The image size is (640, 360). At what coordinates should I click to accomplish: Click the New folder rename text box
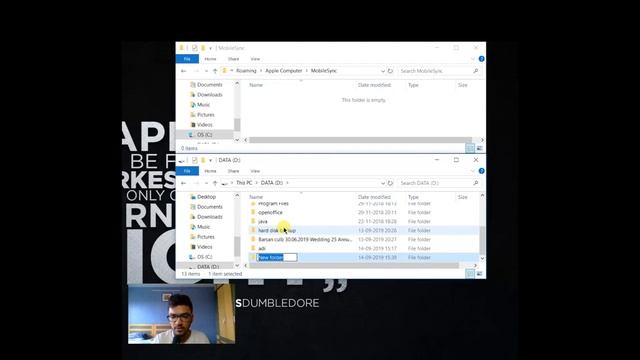point(276,257)
